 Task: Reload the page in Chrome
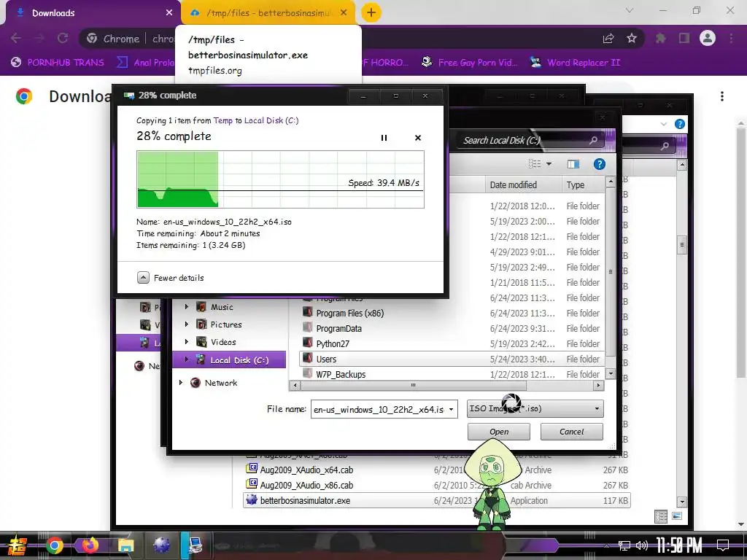tap(63, 38)
